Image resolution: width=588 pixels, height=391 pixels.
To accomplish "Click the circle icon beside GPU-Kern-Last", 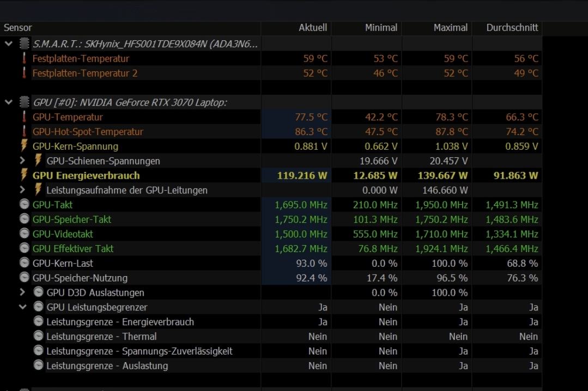I will point(24,263).
